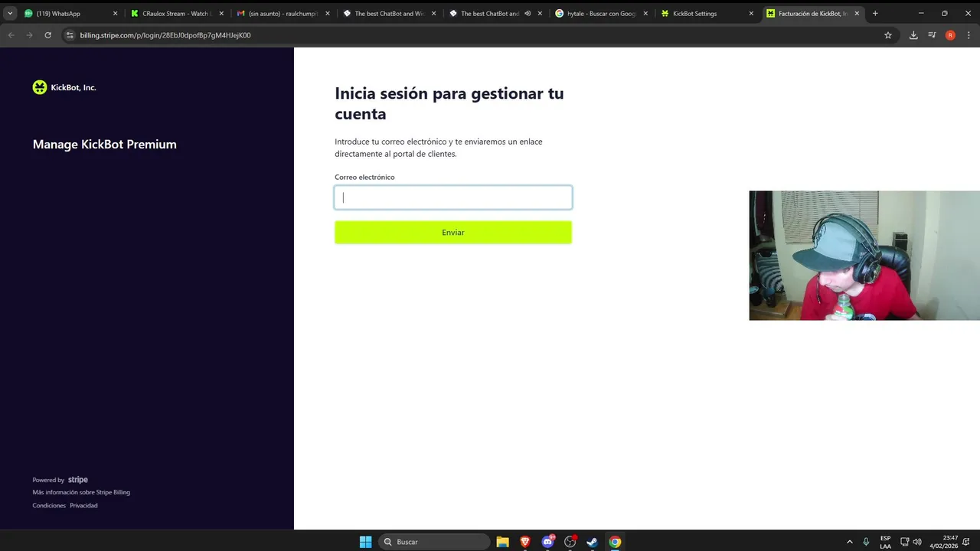Screen dimensions: 980x551
Task: Open File Explorer from the taskbar
Action: point(502,542)
